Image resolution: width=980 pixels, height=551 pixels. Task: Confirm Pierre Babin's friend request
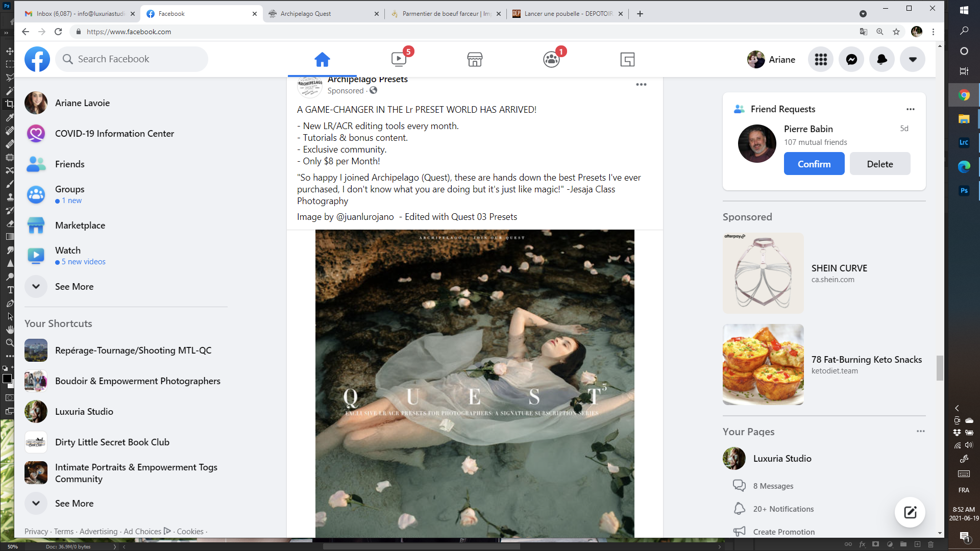point(814,164)
